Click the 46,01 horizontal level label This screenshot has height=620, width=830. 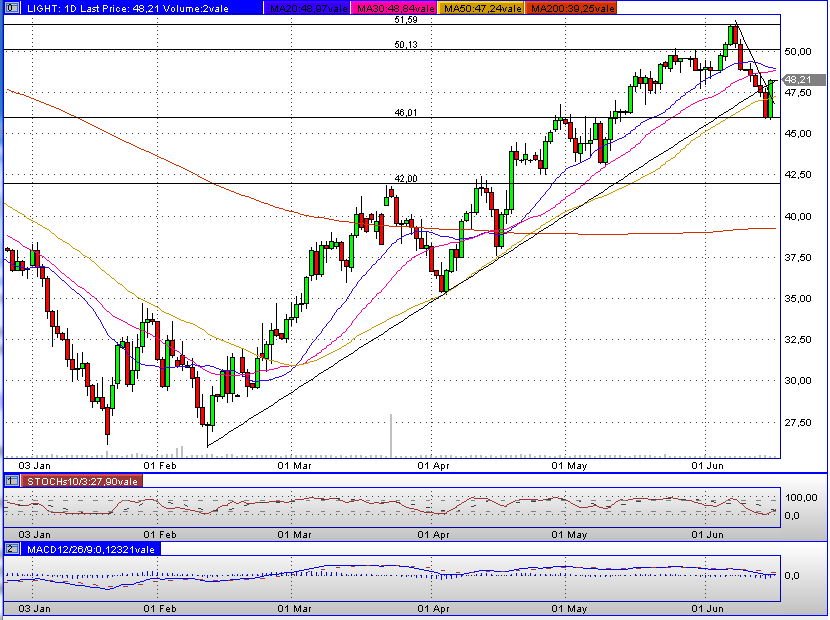click(405, 112)
